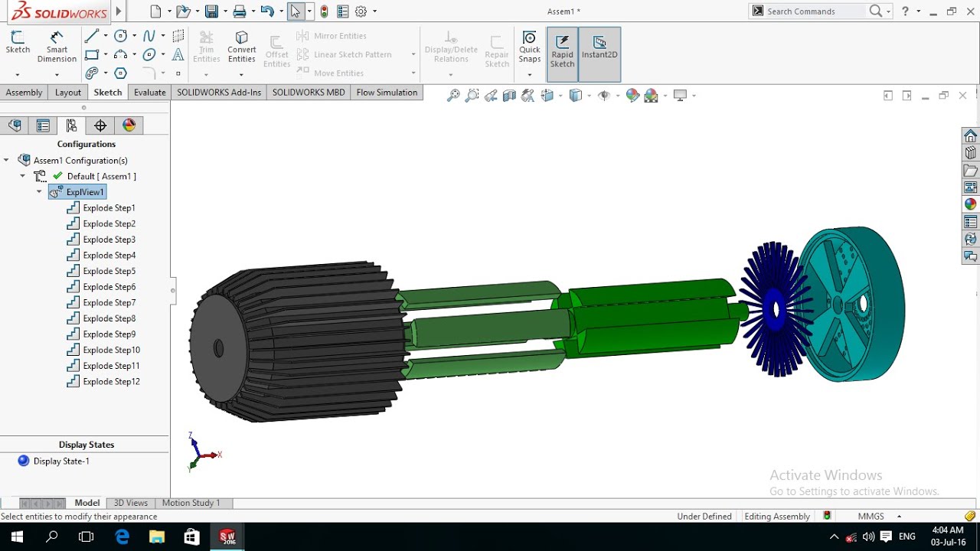Open the SOLIDWORKS Add-Ins tab
The height and width of the screenshot is (551, 980).
tap(219, 93)
